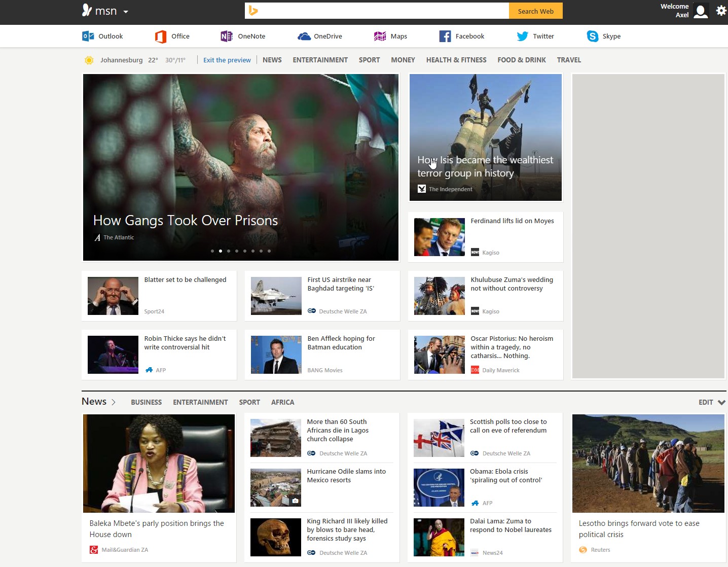Open the Facebook icon shortcut
Viewport: 728px width, 567px height.
point(445,36)
